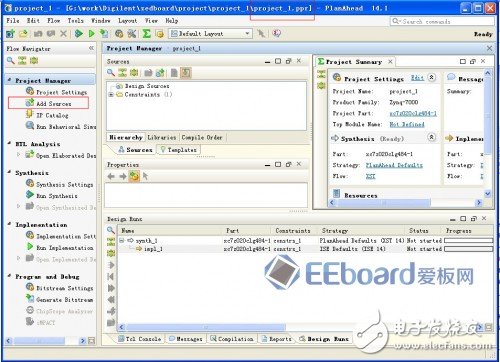The width and height of the screenshot is (500, 362).
Task: Click the Sigma project summary toolbar icon
Action: click(x=146, y=33)
